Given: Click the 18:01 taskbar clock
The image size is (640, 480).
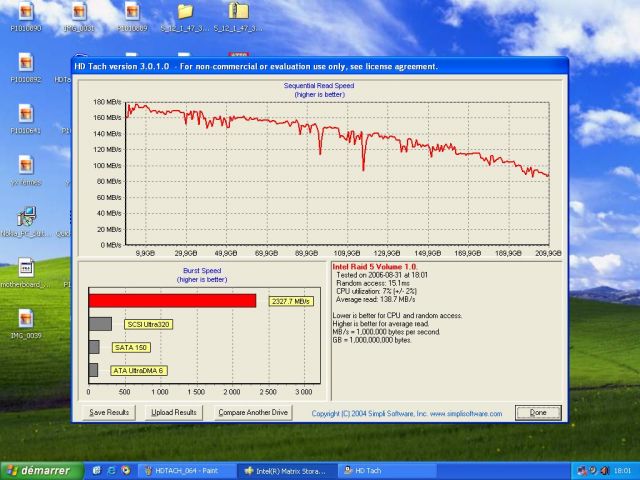Looking at the screenshot, I should tap(623, 471).
